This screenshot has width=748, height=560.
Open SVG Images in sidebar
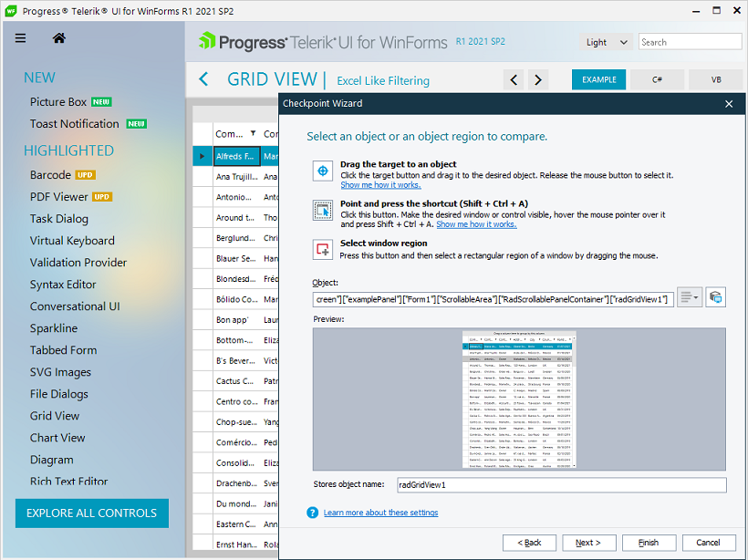pos(60,372)
